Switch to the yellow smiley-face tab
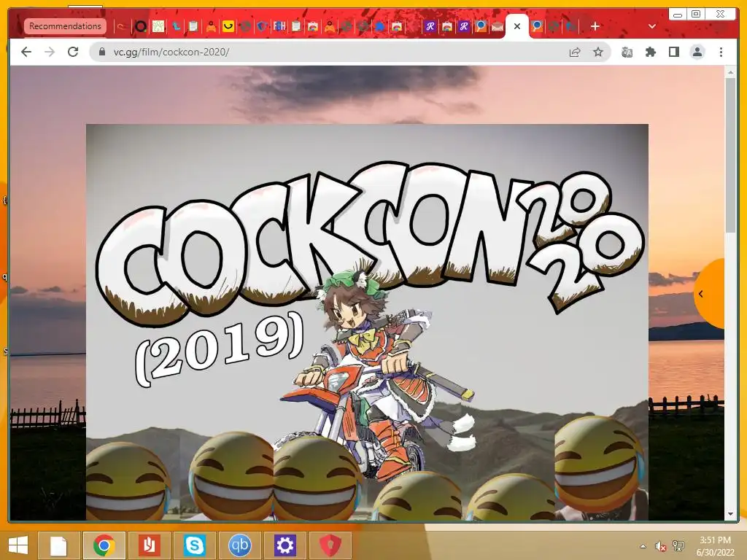747x560 pixels. coord(228,26)
